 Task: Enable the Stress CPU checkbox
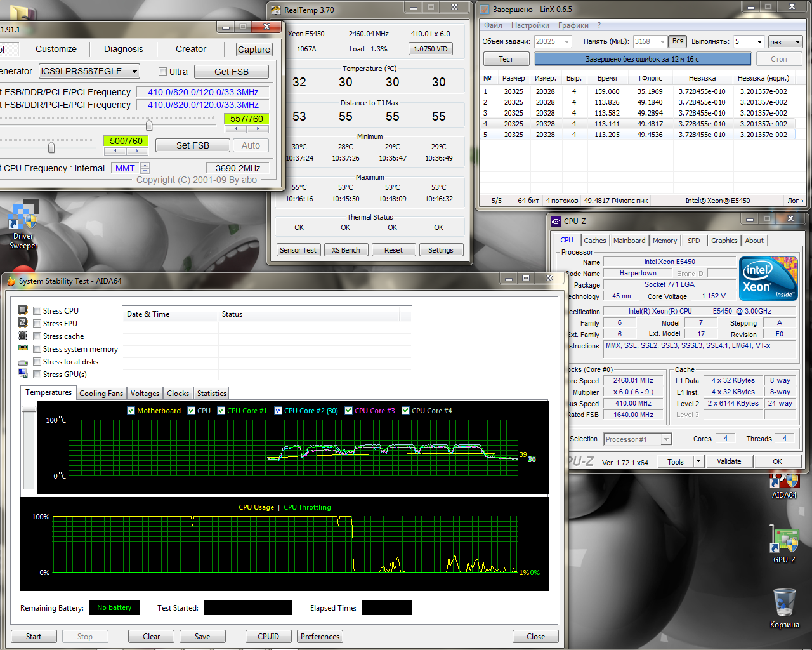(37, 311)
